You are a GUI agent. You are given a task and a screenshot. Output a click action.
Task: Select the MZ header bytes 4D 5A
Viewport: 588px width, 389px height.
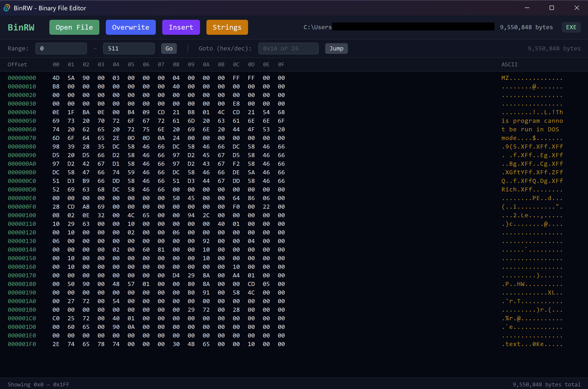point(63,78)
